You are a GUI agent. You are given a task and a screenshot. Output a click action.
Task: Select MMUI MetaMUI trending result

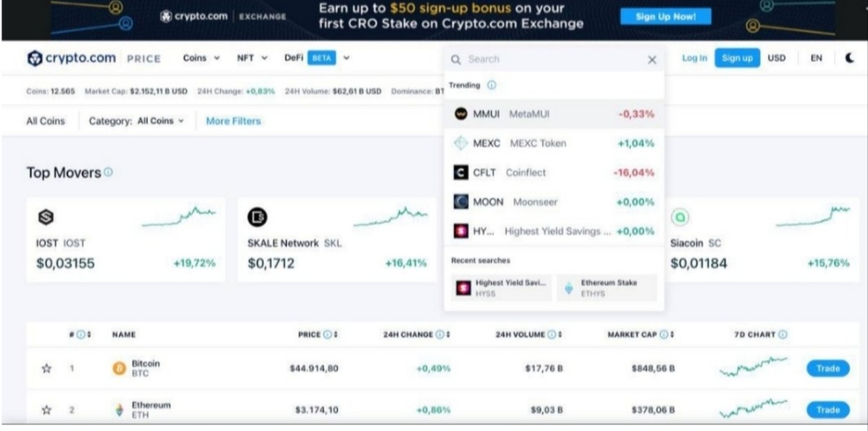(x=554, y=114)
